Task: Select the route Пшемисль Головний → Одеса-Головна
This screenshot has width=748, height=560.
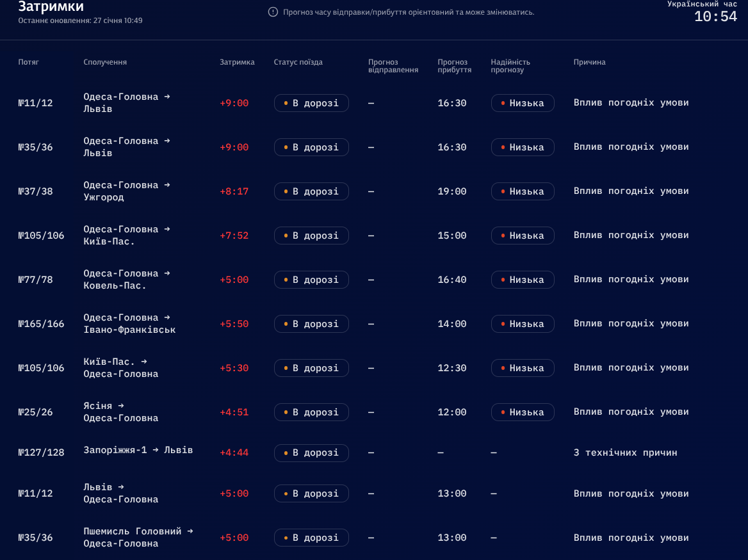Action: pyautogui.click(x=138, y=537)
